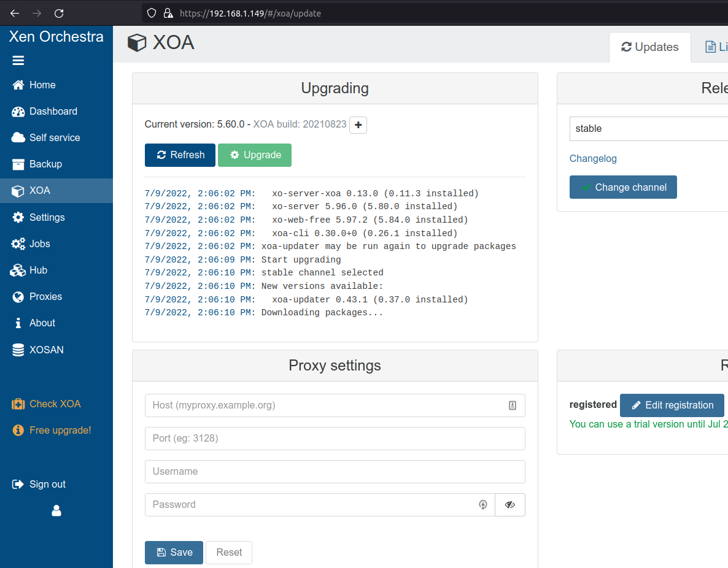
Task: Click the browser back arrow
Action: tap(15, 13)
